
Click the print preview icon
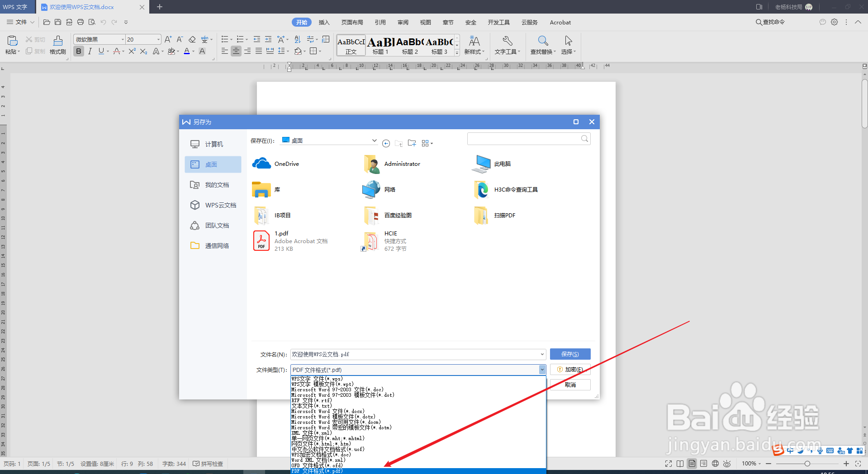(92, 22)
